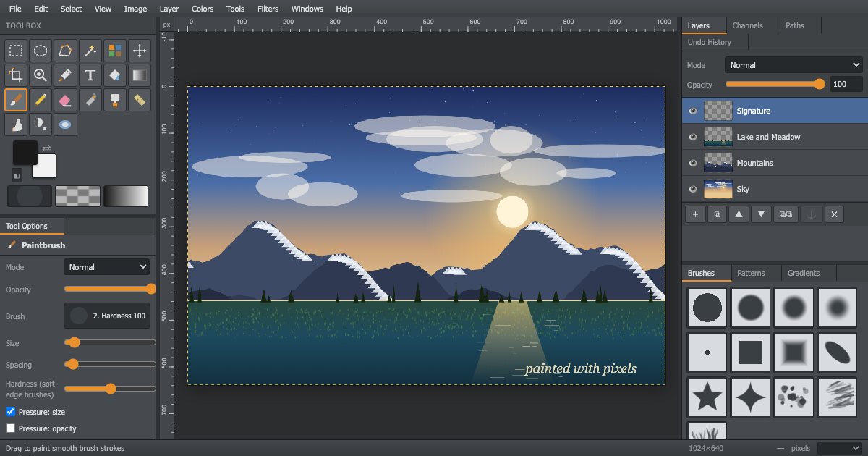Viewport: 868px width, 456px height.
Task: Select the Bucket Fill tool
Action: pyautogui.click(x=114, y=75)
